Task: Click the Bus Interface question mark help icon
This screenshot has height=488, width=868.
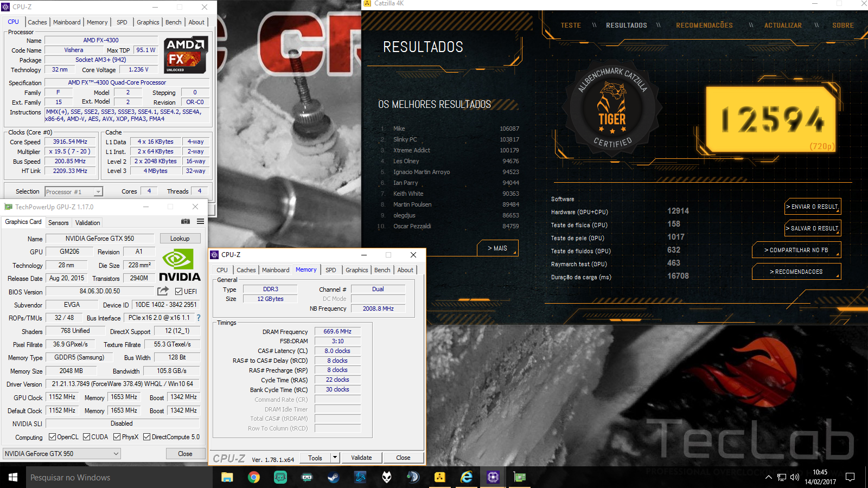Action: click(x=199, y=318)
